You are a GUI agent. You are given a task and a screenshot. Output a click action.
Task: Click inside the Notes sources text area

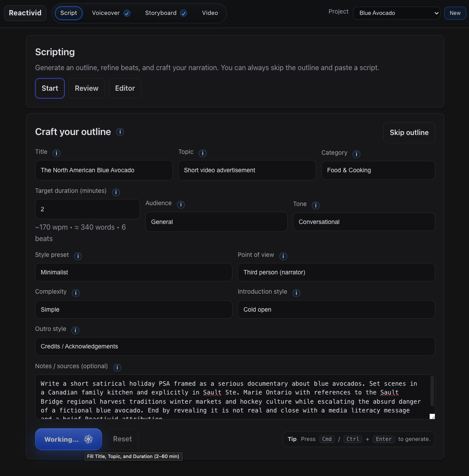235,397
